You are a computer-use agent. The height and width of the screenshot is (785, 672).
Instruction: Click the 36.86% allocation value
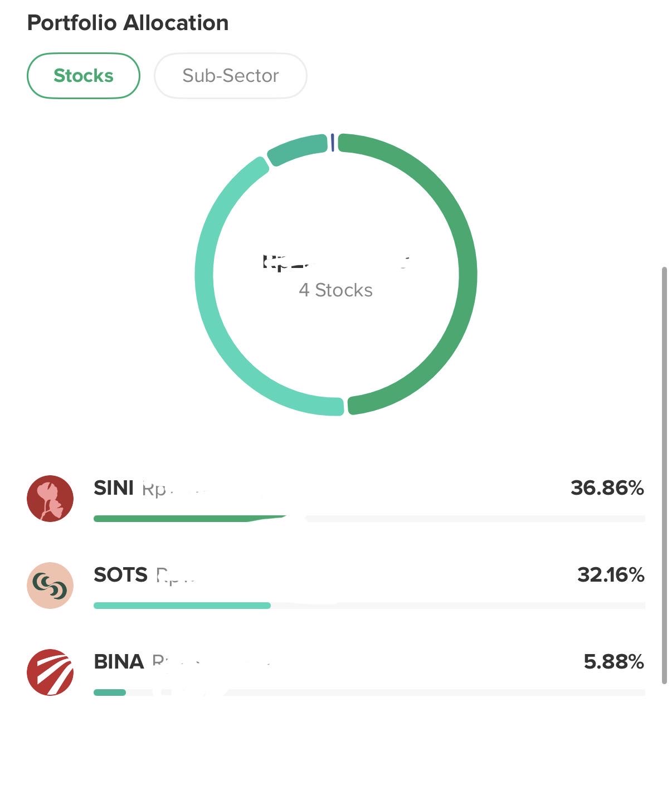(x=607, y=488)
